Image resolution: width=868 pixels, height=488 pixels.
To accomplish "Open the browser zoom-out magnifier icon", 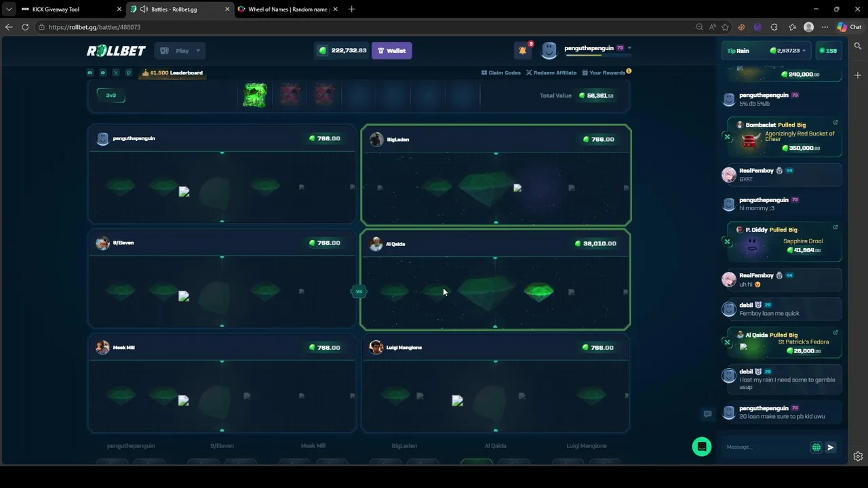I will 699,27.
